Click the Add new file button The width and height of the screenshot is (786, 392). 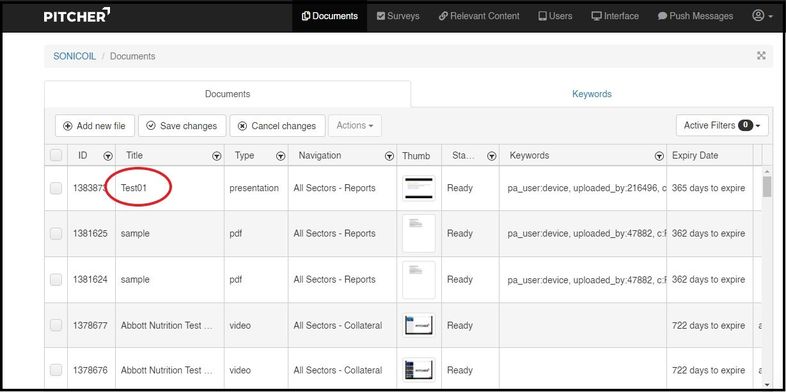(x=95, y=125)
